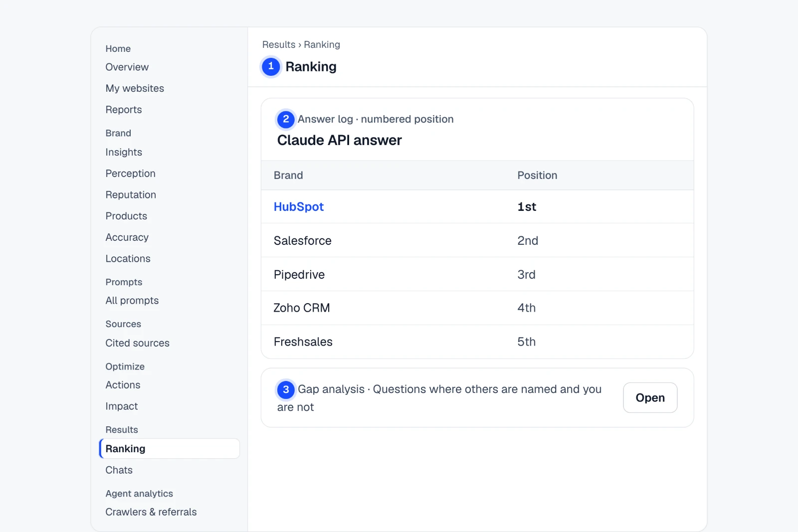Select Insights under Brand
The image size is (798, 532).
tap(124, 152)
